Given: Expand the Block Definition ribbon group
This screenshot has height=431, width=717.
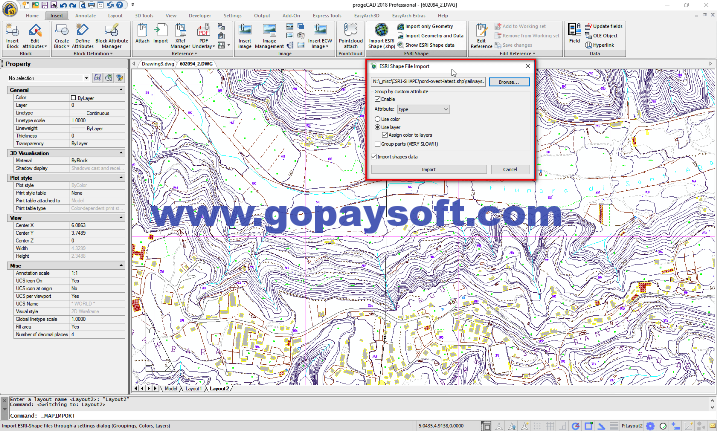Looking at the screenshot, I should coord(93,53).
